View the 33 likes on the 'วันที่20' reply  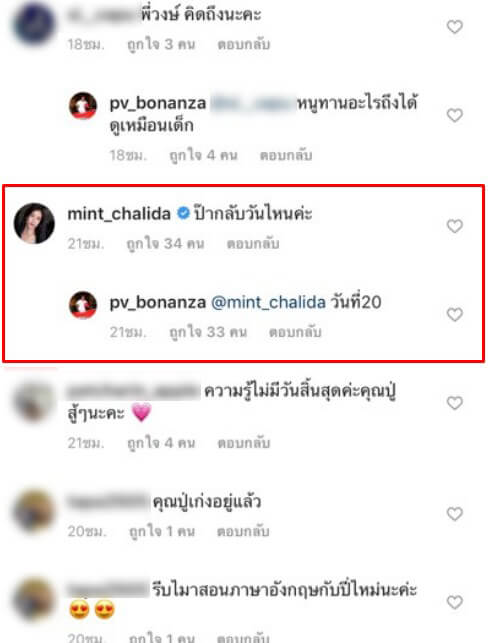(208, 332)
